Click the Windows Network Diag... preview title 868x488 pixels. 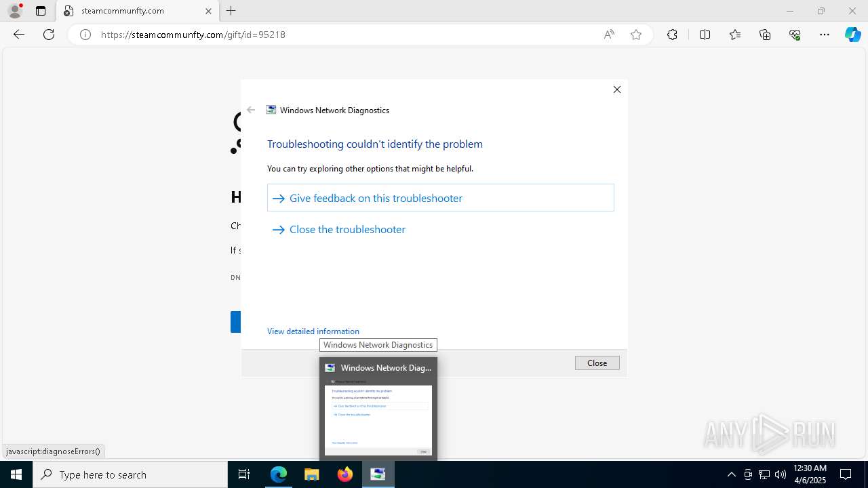coord(386,368)
